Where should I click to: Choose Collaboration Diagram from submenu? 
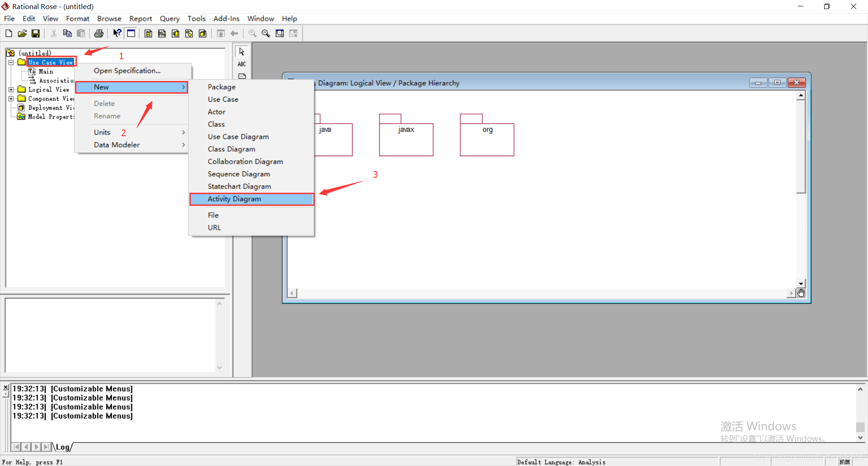pos(252,162)
